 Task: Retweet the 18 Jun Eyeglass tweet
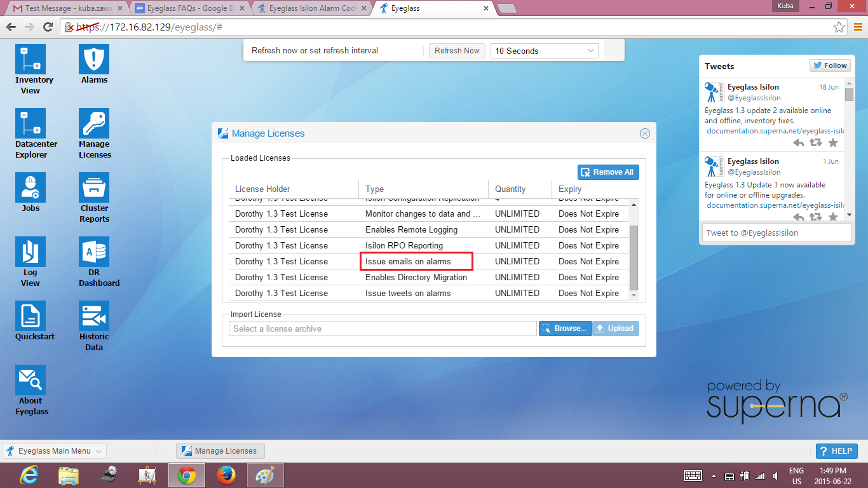point(816,143)
